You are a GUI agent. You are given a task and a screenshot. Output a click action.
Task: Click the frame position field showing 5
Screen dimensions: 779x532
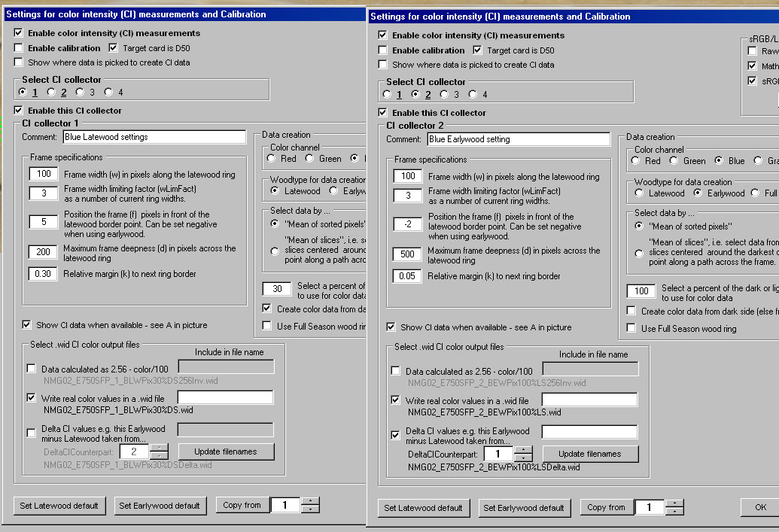tap(44, 222)
